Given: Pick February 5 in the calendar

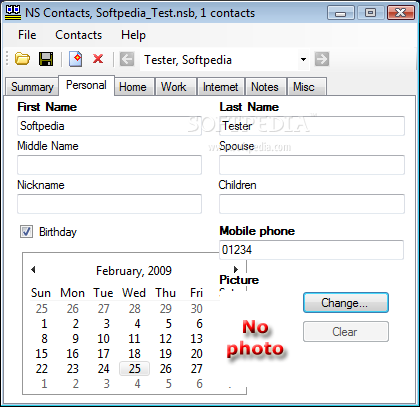Looking at the screenshot, I should pos(168,324).
